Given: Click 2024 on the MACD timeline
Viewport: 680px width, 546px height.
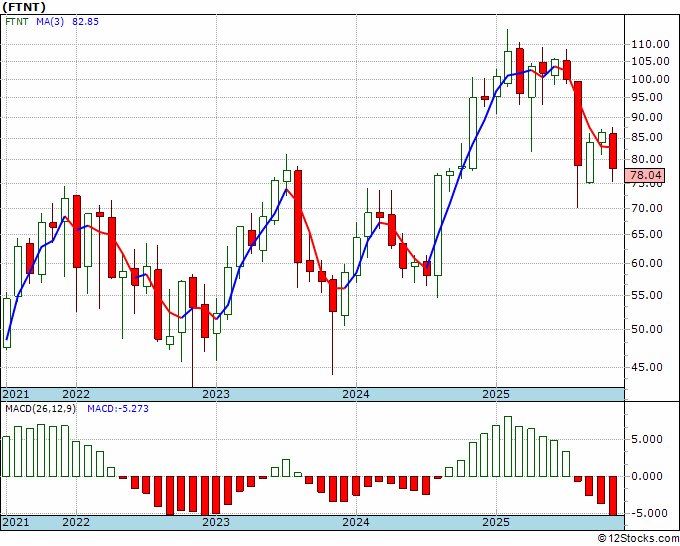Looking at the screenshot, I should point(356,522).
